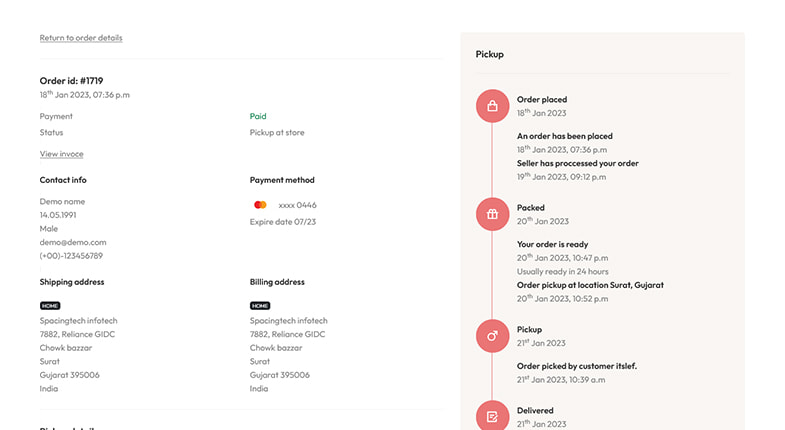Image resolution: width=785 pixels, height=430 pixels.
Task: Click the Pickup panel heading
Action: click(490, 54)
